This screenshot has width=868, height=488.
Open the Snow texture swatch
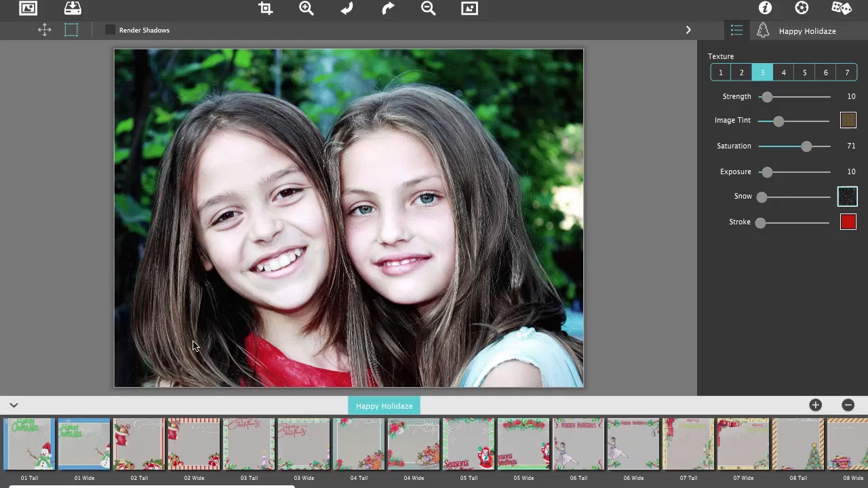(848, 197)
